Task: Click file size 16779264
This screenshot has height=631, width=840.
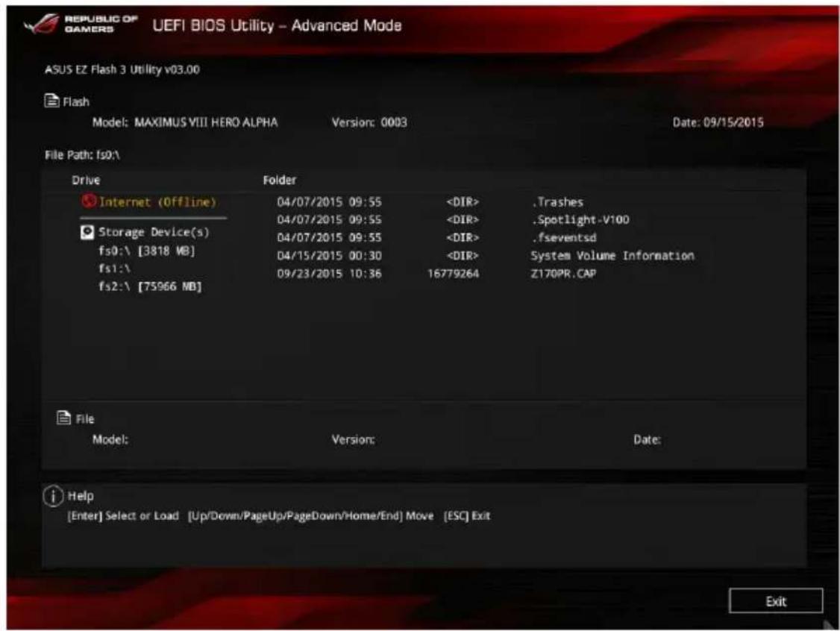Action: pos(453,273)
